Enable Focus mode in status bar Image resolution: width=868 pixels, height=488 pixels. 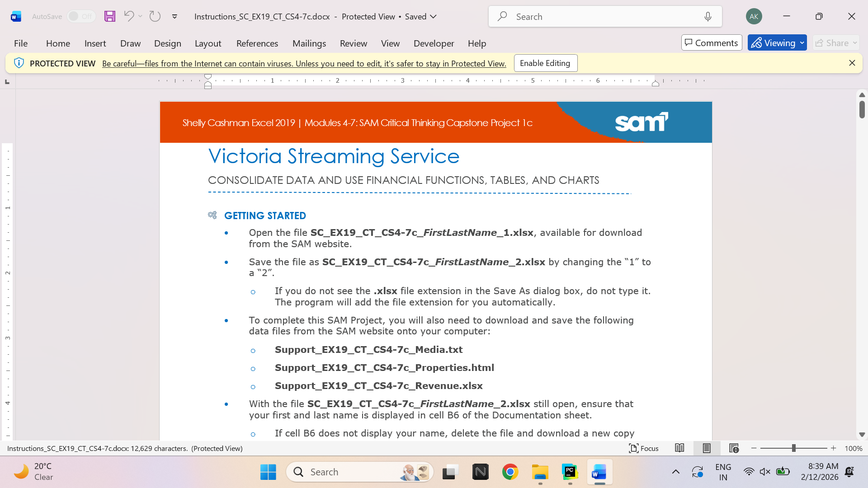click(643, 448)
